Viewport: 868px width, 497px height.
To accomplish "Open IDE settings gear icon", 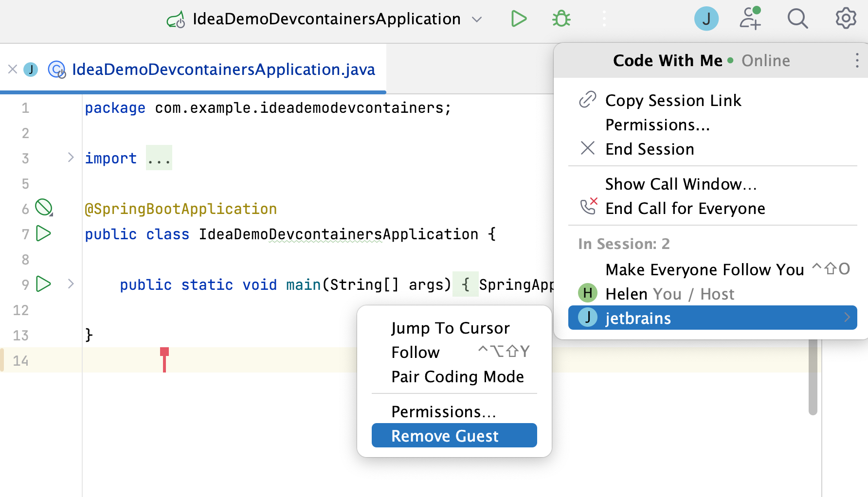I will (x=846, y=19).
